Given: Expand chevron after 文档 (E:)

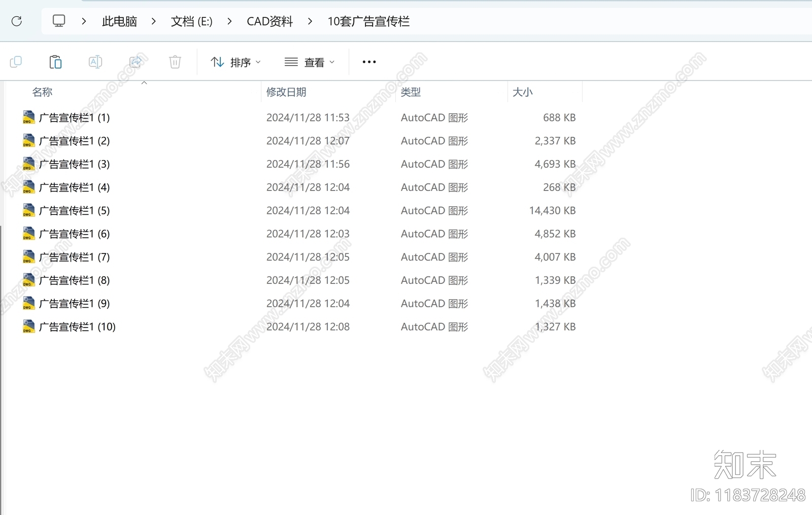Looking at the screenshot, I should (x=229, y=21).
